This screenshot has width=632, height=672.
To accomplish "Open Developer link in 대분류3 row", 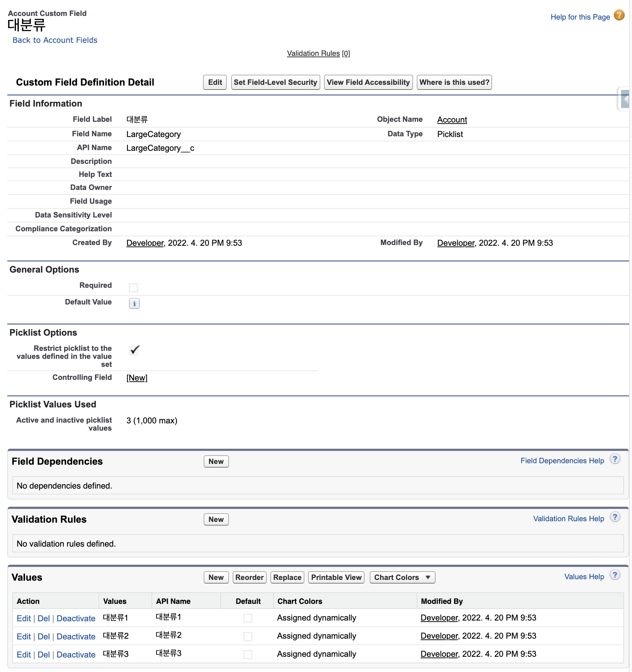I will [x=439, y=654].
